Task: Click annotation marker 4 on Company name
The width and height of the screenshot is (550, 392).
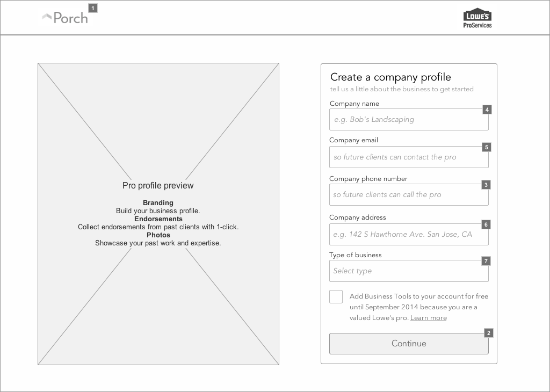Action: point(487,110)
